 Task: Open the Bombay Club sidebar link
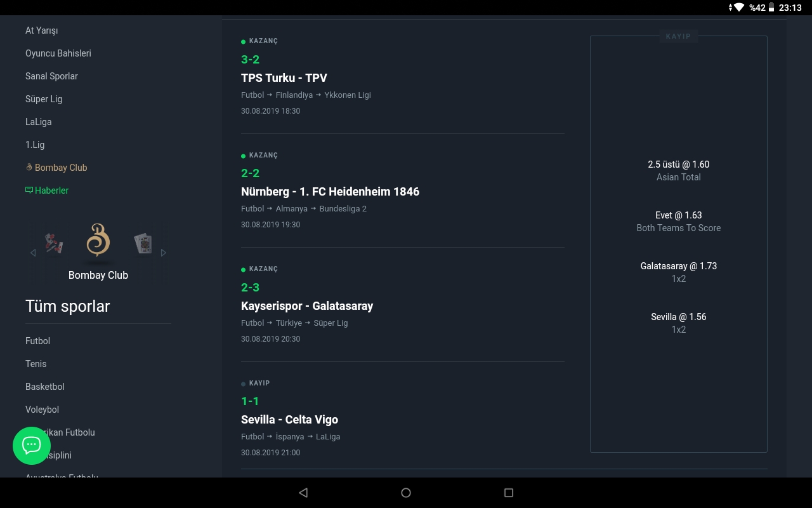(x=56, y=168)
